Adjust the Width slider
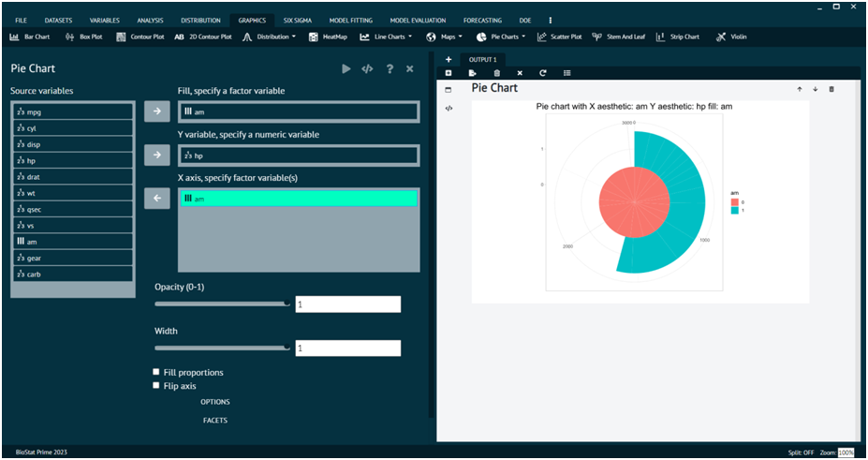 tap(222, 348)
